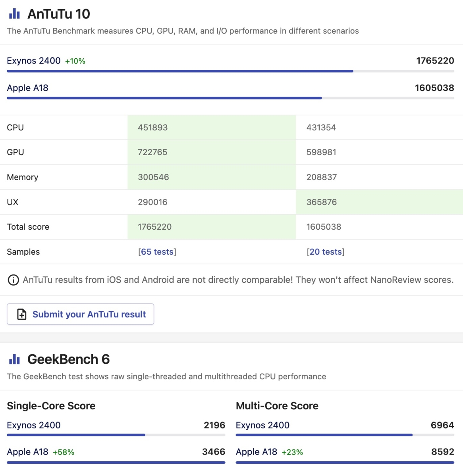Click UX value 290016
The height and width of the screenshot is (476, 463).
click(x=152, y=202)
